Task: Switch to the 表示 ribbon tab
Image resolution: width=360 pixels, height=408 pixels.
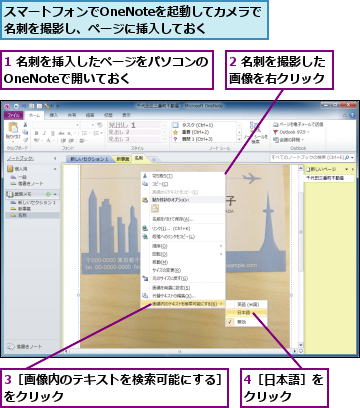Action: pyautogui.click(x=126, y=115)
